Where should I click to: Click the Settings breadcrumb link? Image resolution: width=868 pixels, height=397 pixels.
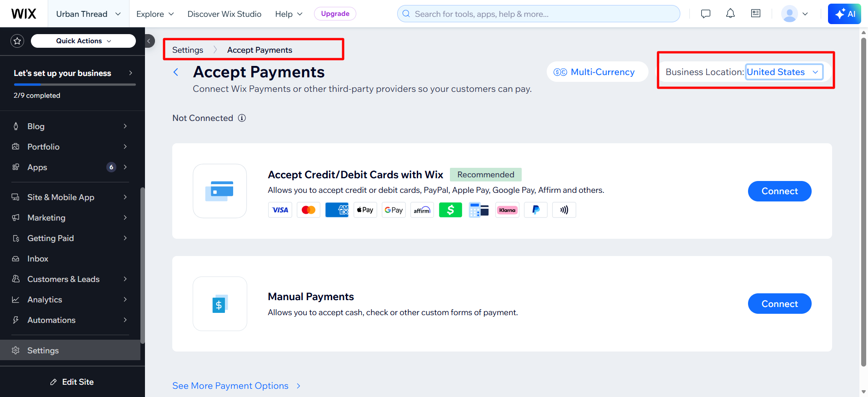pos(188,50)
